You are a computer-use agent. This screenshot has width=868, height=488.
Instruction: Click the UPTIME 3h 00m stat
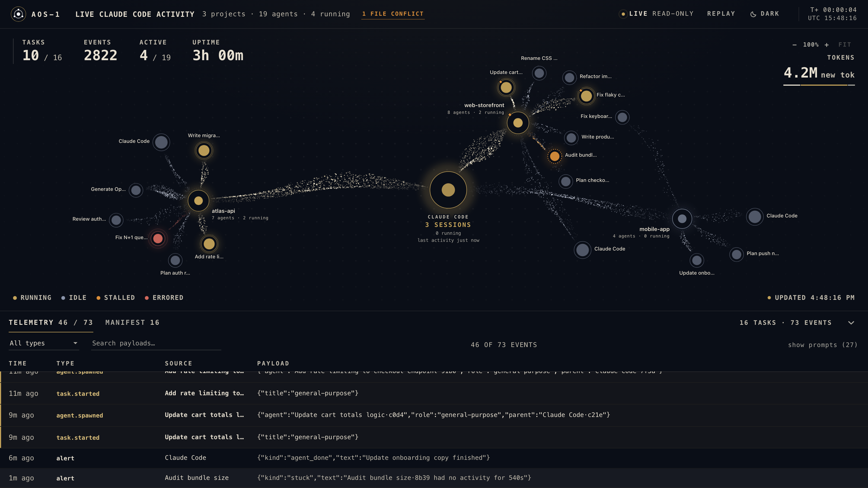(x=218, y=51)
